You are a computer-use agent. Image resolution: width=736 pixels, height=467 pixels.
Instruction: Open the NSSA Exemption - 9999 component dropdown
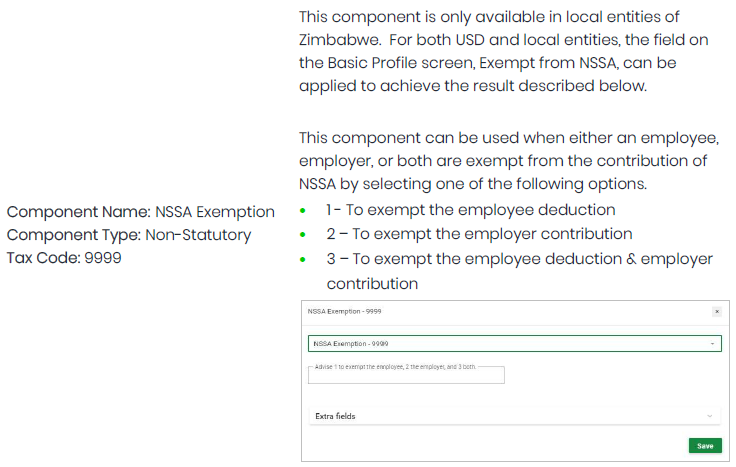(x=510, y=343)
